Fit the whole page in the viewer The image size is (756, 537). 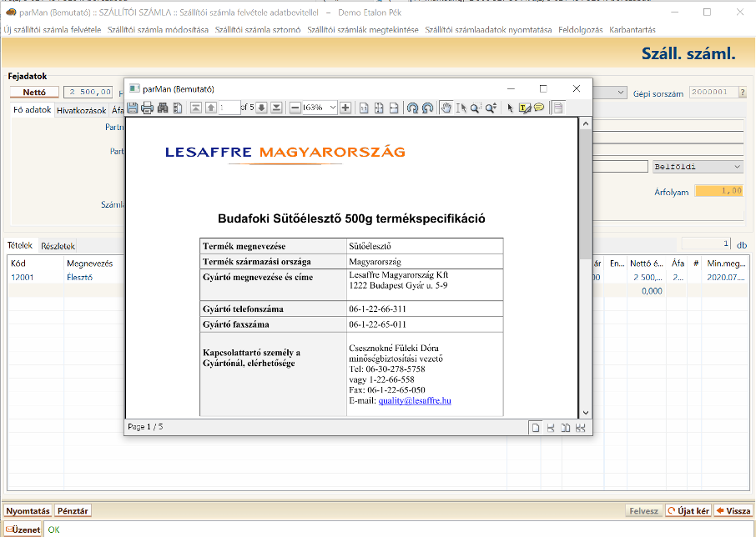click(x=379, y=108)
